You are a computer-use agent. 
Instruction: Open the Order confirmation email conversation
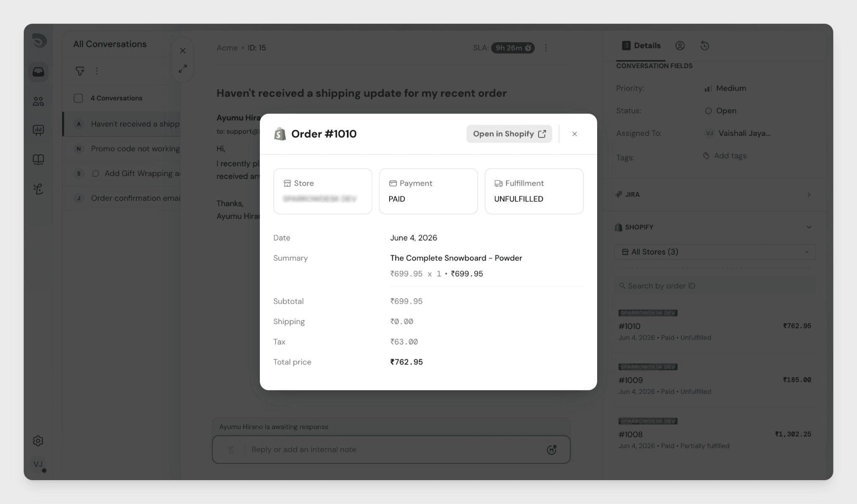coord(122,198)
